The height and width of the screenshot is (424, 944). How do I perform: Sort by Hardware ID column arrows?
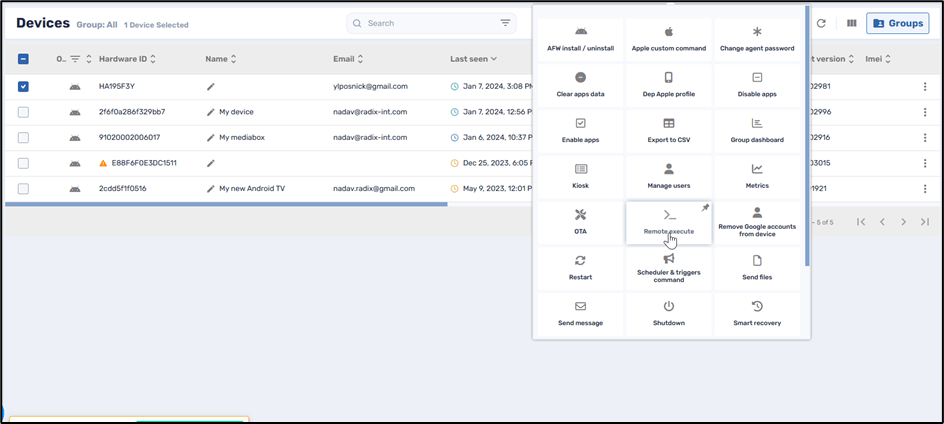click(153, 59)
